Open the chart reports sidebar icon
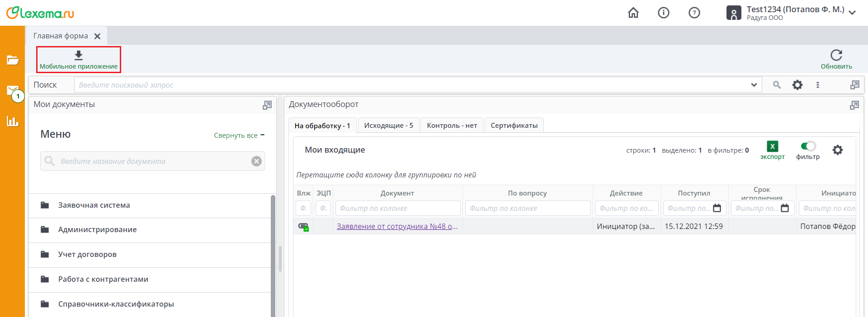868x317 pixels. (13, 121)
